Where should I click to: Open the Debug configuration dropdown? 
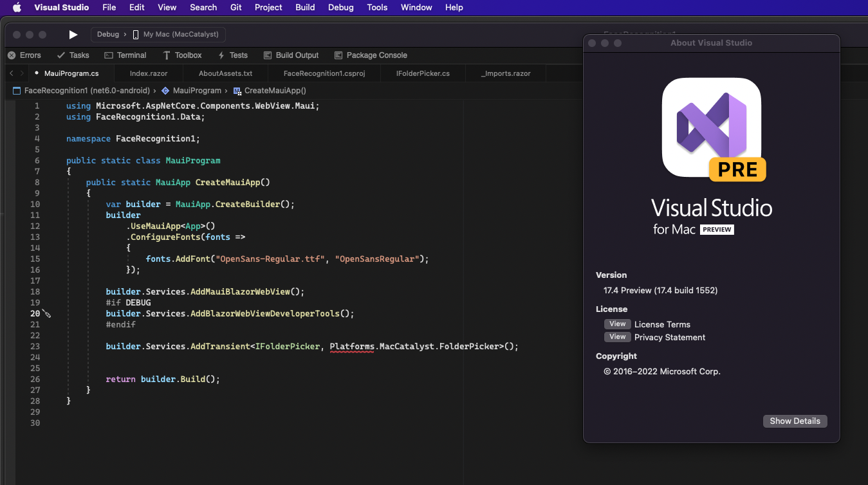coord(108,35)
